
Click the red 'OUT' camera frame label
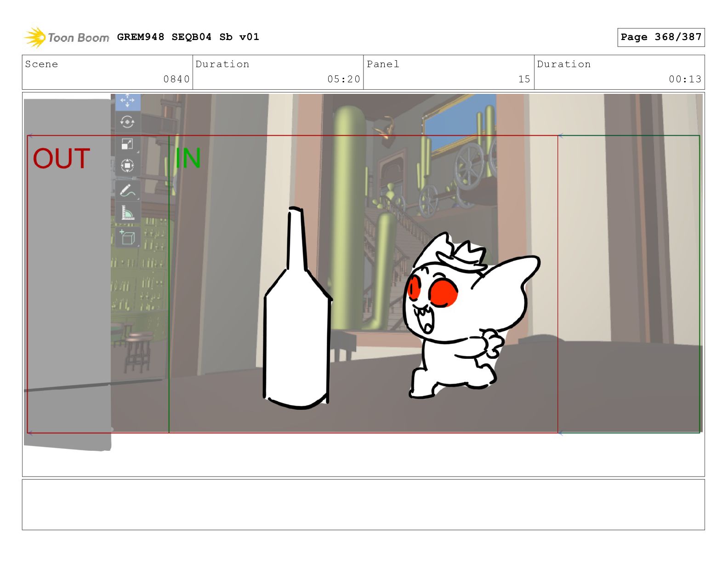pyautogui.click(x=61, y=158)
